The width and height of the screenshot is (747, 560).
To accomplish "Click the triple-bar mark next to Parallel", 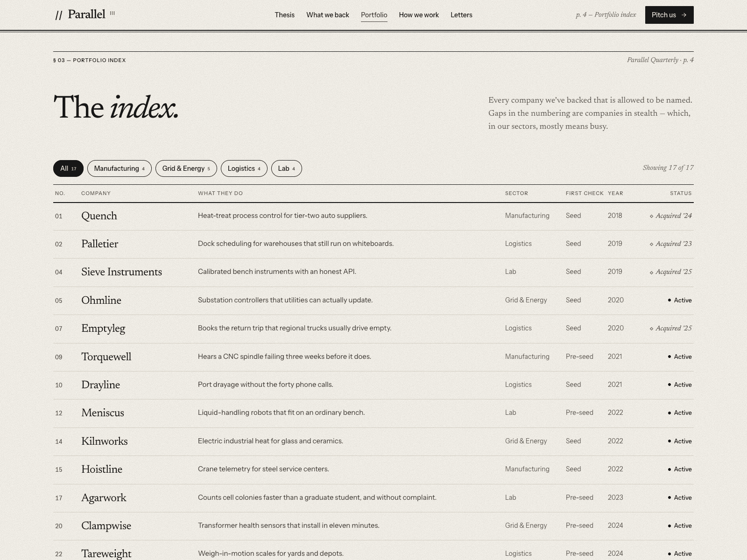I will pos(113,14).
